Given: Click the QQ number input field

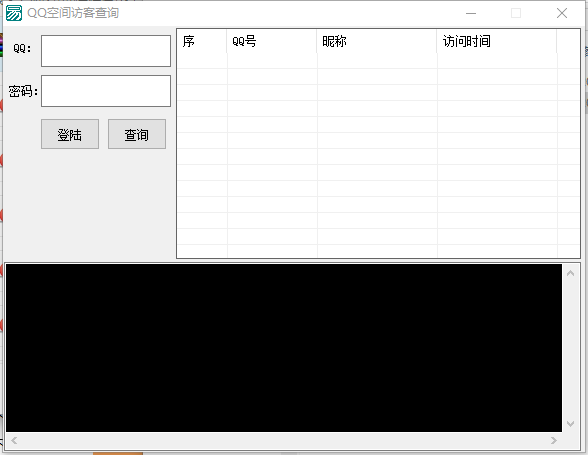Looking at the screenshot, I should pos(106,51).
